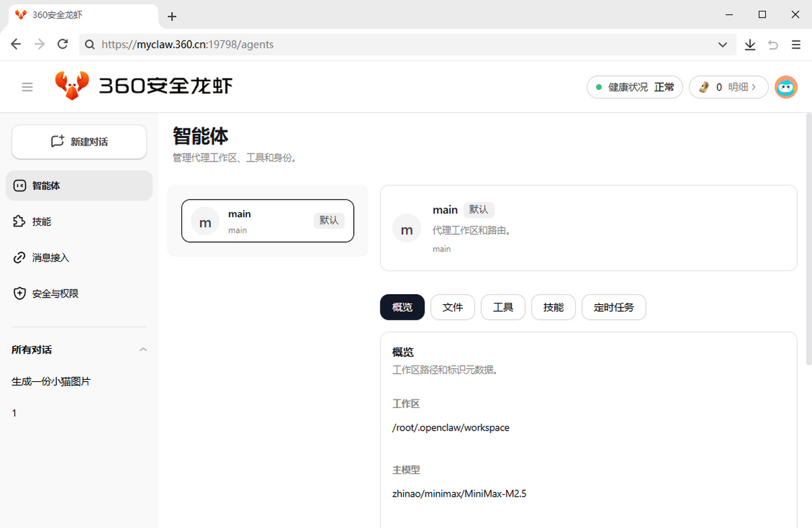Click the 安全与权限 shield icon
This screenshot has height=528, width=812.
point(20,293)
